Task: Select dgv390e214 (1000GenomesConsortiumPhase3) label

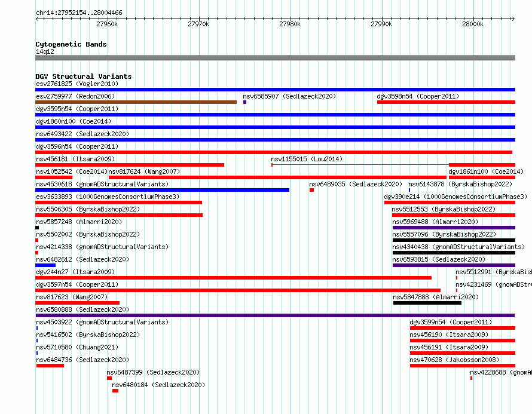Action: coord(455,197)
